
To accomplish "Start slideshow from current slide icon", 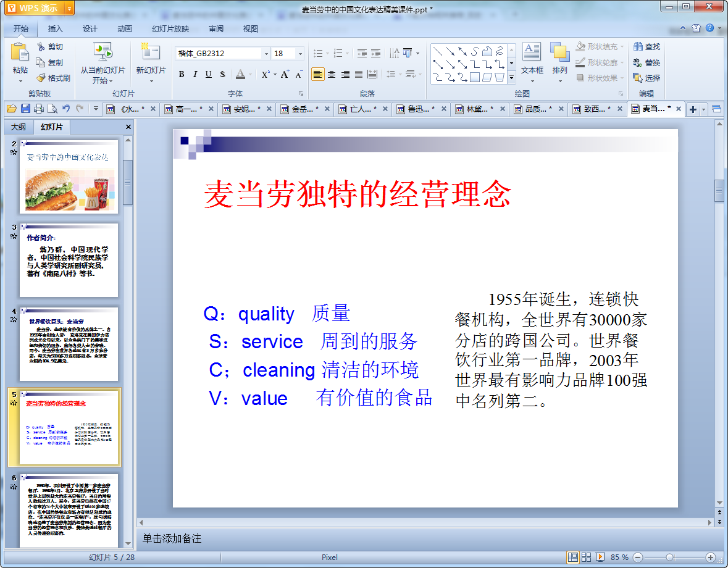I will coord(103,52).
